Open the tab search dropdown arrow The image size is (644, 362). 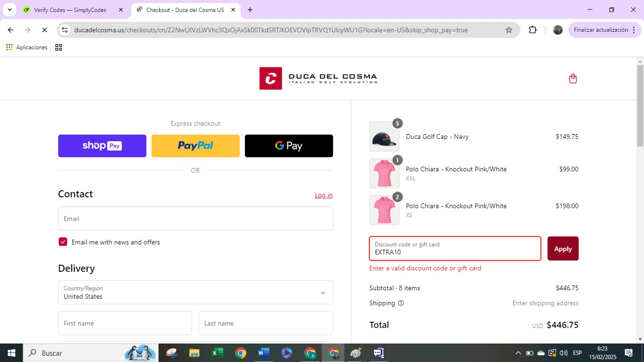pos(9,9)
